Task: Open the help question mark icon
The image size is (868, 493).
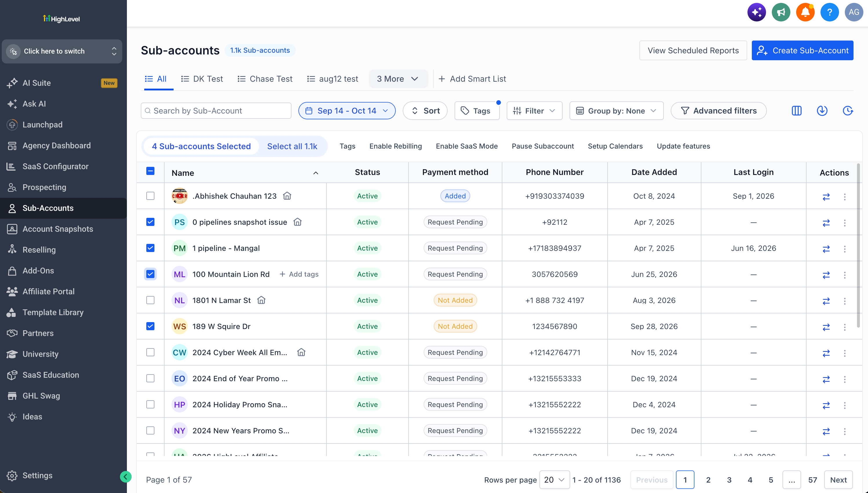Action: (829, 12)
